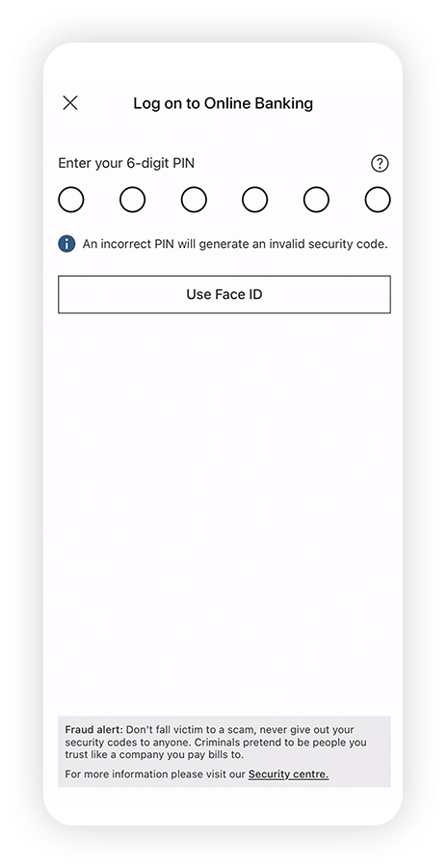Select the fourth PIN digit circle

[255, 200]
